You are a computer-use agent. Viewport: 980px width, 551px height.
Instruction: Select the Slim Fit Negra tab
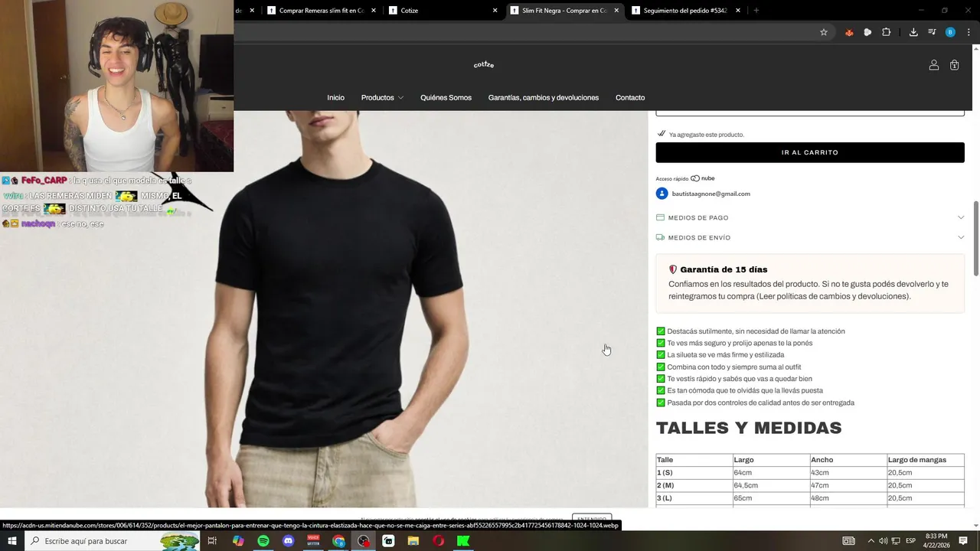click(563, 11)
